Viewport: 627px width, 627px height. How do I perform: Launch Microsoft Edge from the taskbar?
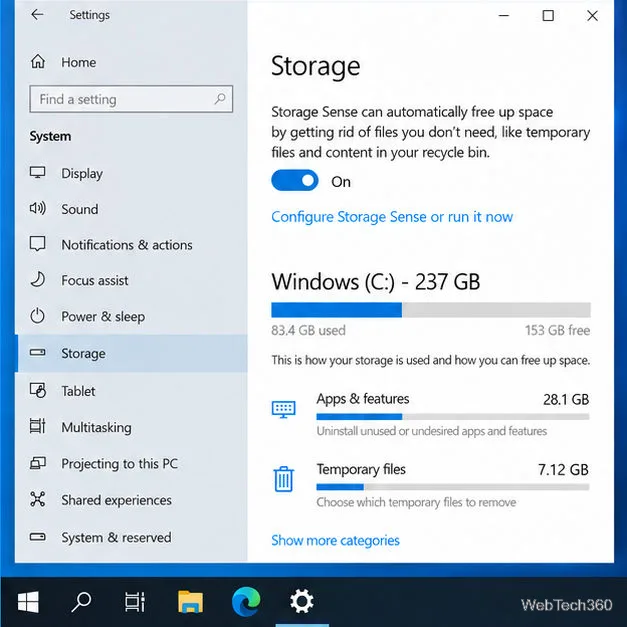tap(246, 602)
